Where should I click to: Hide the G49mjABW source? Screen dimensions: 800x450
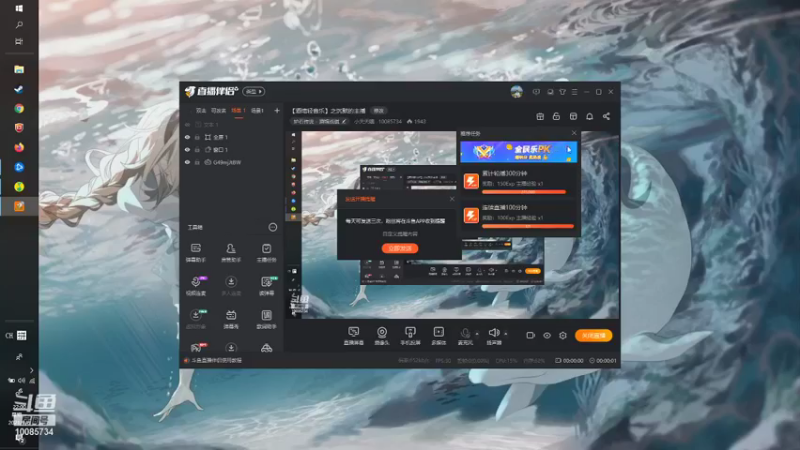tap(187, 162)
